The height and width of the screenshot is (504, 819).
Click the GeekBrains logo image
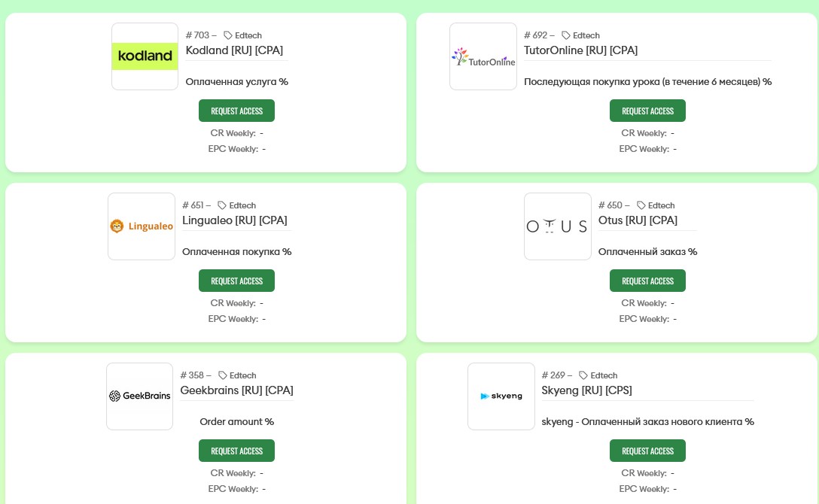pyautogui.click(x=140, y=396)
